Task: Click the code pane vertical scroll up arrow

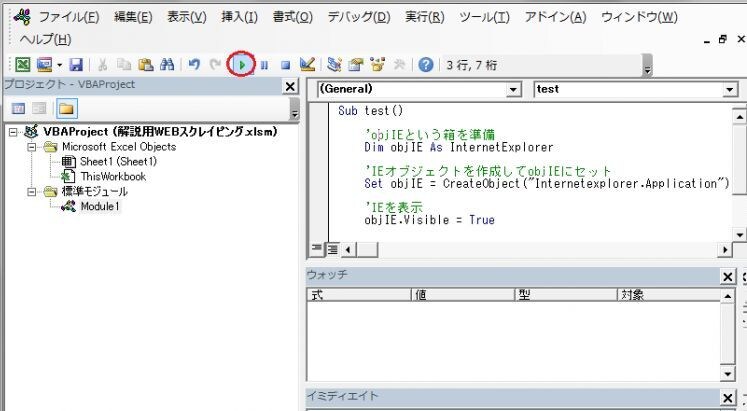Action: [x=739, y=116]
